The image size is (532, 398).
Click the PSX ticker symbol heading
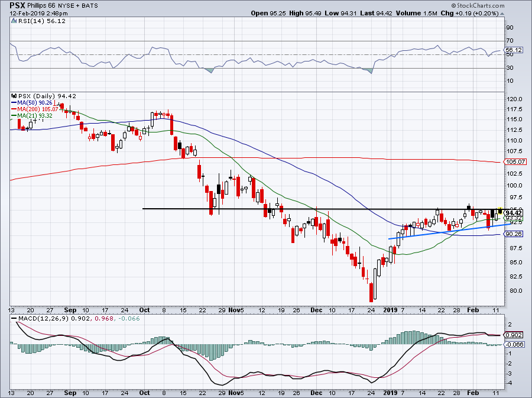pos(17,5)
